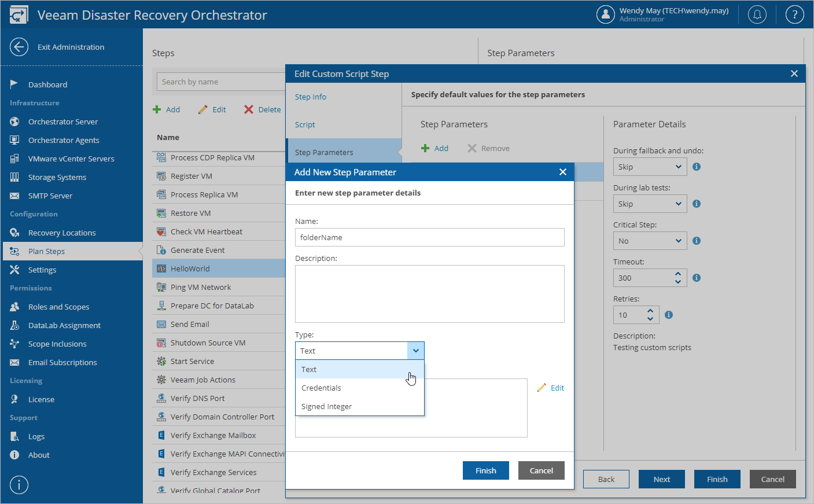Choose Credentials from Type list
The image size is (814, 504).
[360, 388]
